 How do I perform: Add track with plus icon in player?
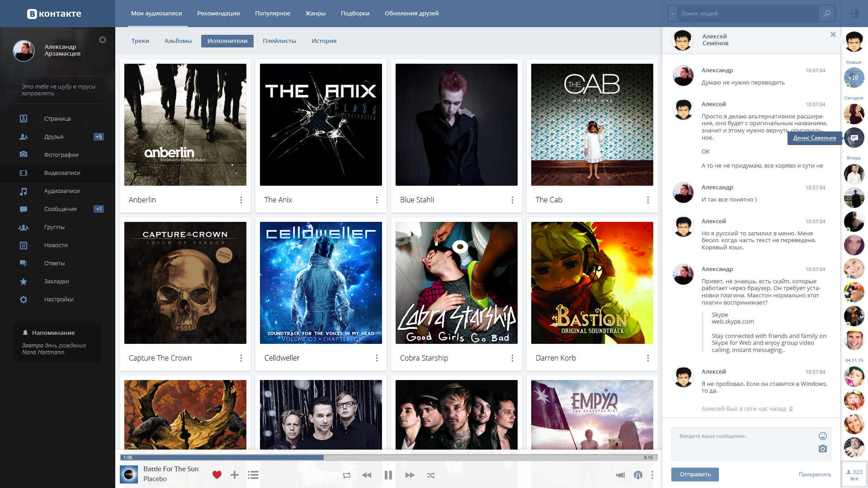click(x=235, y=475)
